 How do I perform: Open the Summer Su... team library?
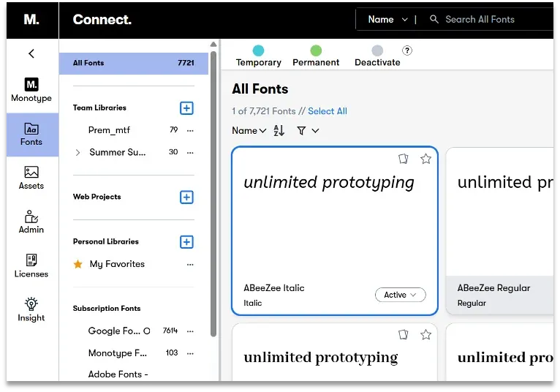(x=118, y=152)
